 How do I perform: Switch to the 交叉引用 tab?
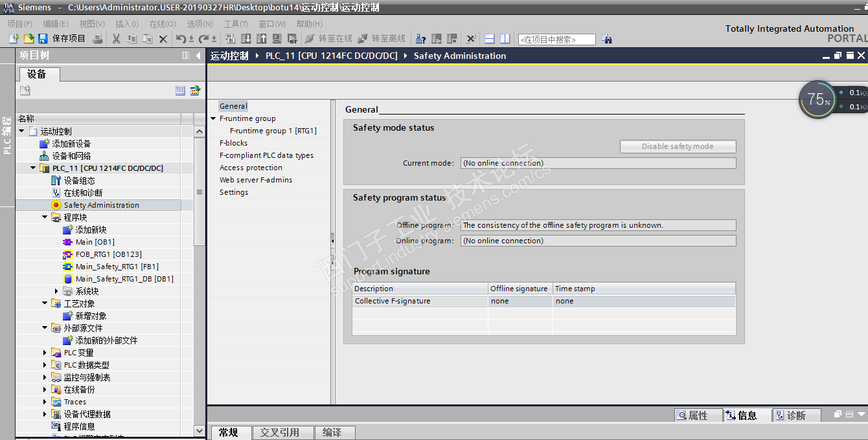point(280,432)
